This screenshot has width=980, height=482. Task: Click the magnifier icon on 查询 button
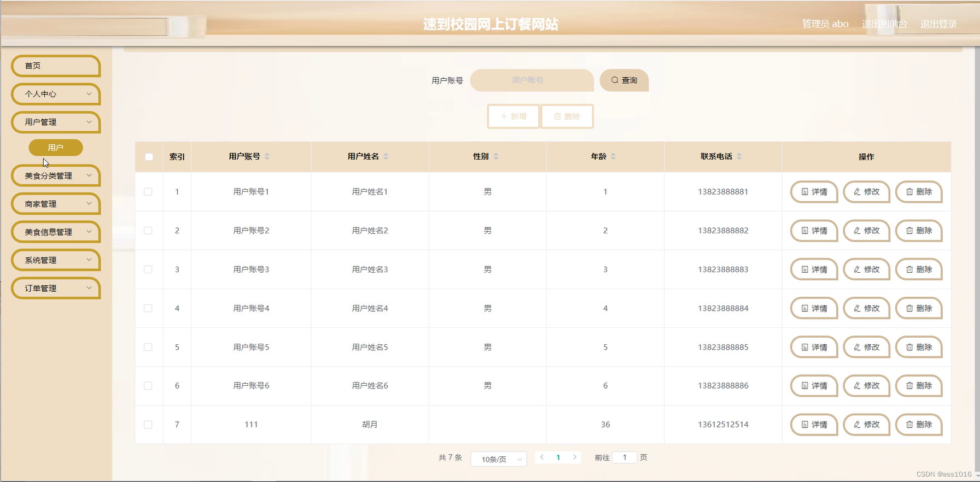click(615, 80)
